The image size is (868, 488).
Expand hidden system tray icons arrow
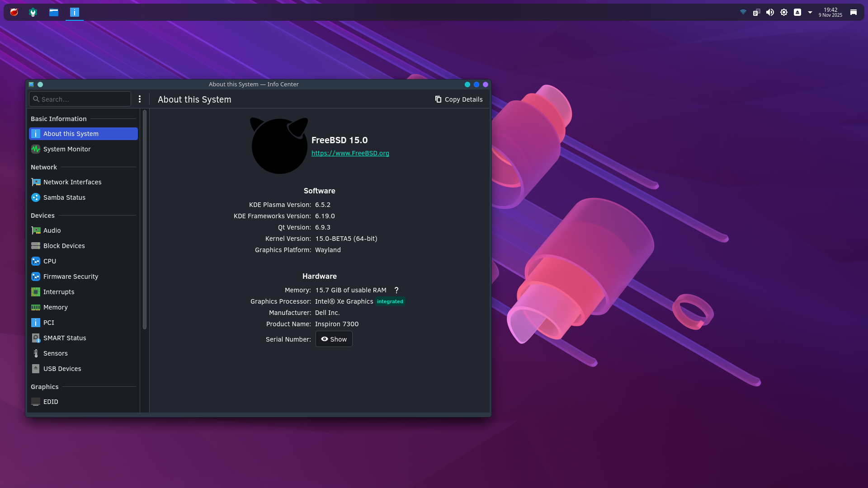point(810,12)
